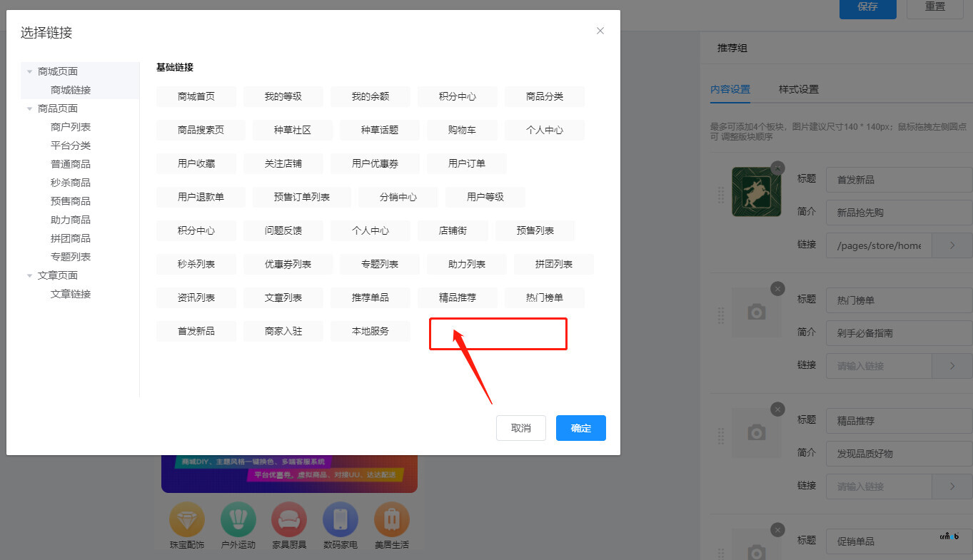Viewport: 973px width, 560px height.
Task: Select 预售商品 in the left tree
Action: [x=71, y=201]
